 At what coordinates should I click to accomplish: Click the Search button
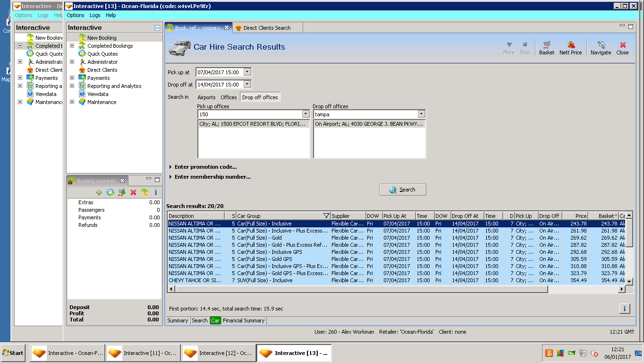tap(403, 190)
